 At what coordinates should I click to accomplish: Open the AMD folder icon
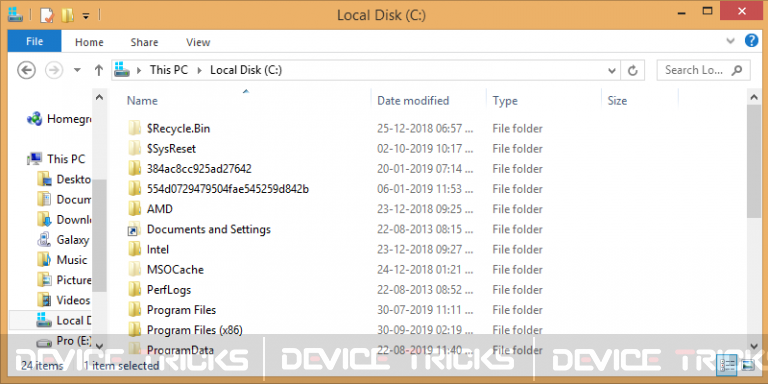pyautogui.click(x=135, y=209)
